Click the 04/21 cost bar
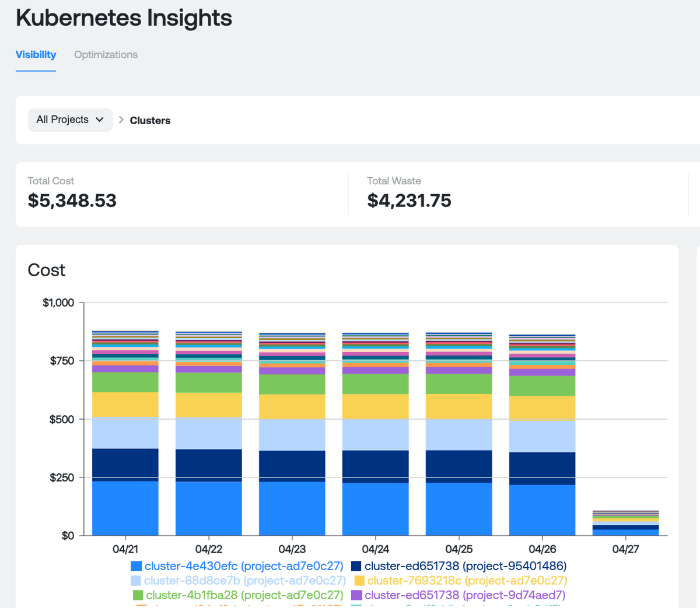This screenshot has width=700, height=608. (125, 433)
